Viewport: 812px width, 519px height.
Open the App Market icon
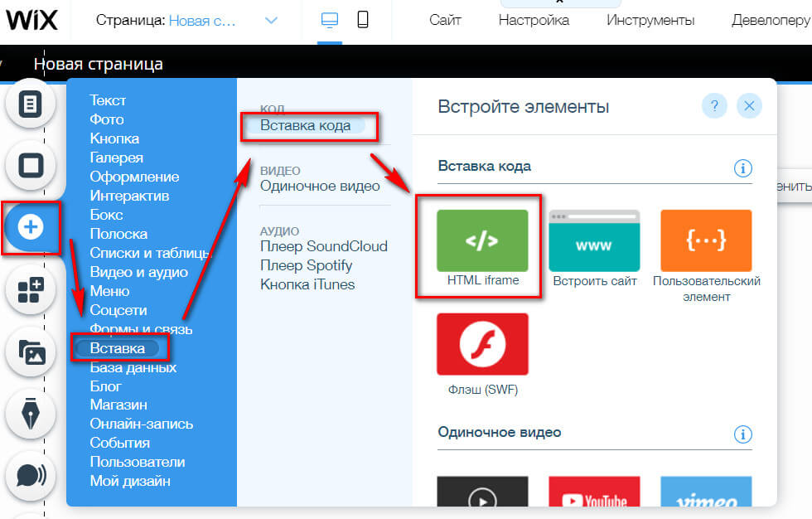(31, 290)
